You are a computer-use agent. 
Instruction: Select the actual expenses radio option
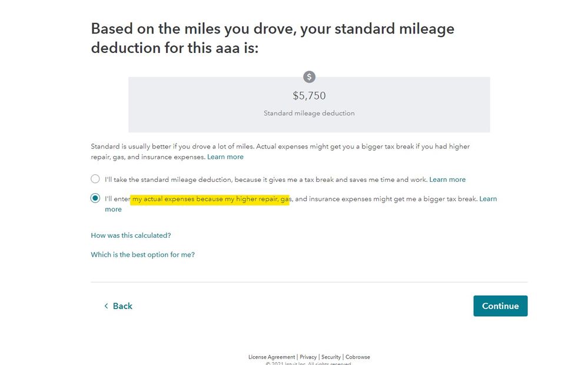pos(95,198)
